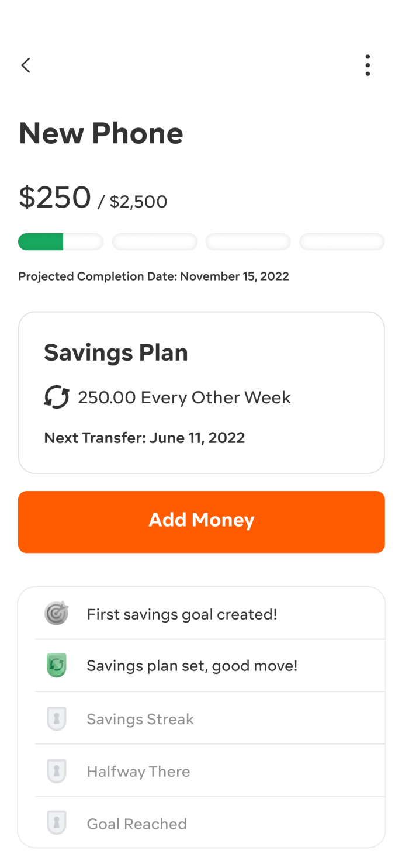Open the three-dot more options menu
The width and height of the screenshot is (402, 868).
click(368, 65)
